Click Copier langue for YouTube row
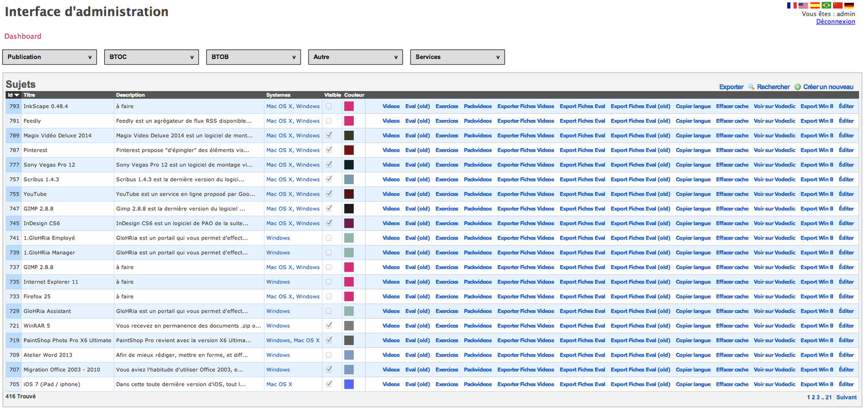This screenshot has width=868, height=413. point(693,194)
